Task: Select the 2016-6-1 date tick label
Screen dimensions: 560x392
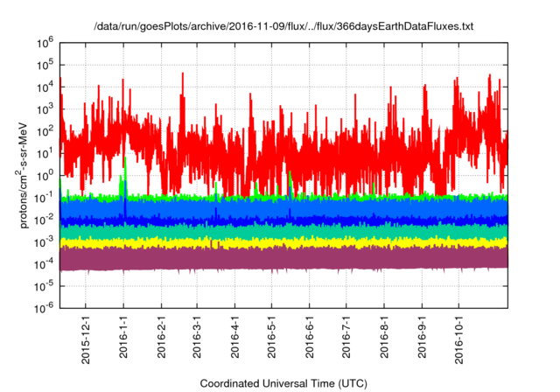Action: click(309, 337)
